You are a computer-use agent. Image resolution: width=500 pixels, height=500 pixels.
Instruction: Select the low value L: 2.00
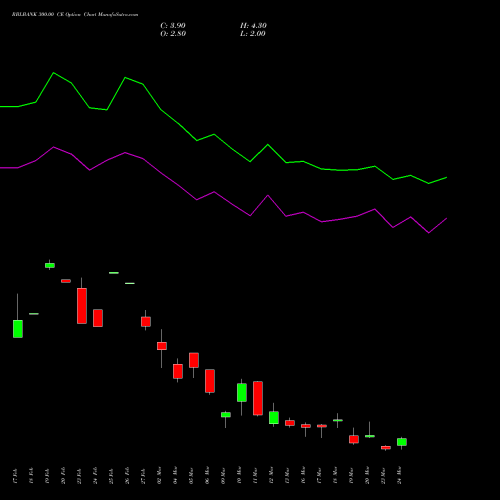(253, 34)
